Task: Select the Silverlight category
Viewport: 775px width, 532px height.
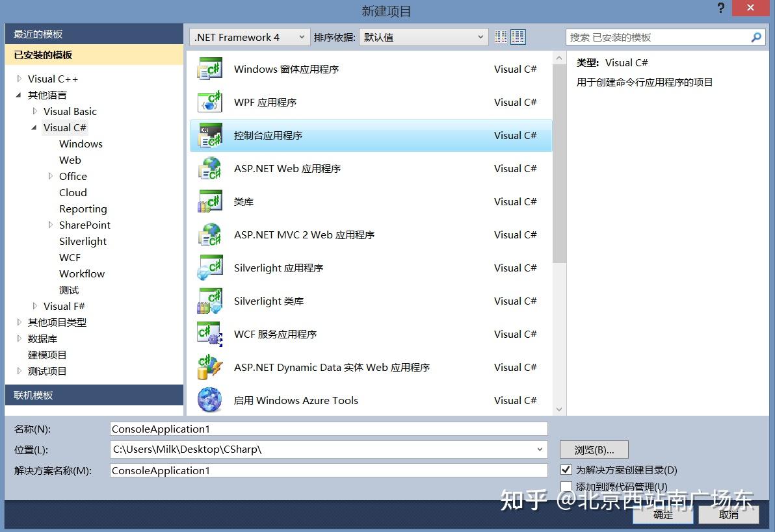Action: point(83,241)
